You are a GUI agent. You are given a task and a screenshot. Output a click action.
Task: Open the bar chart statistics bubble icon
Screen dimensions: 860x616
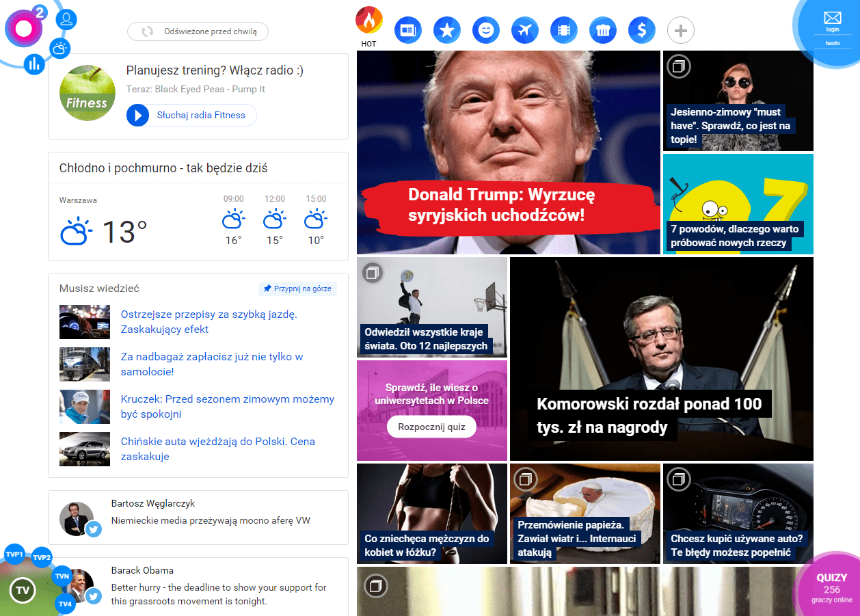coord(34,64)
